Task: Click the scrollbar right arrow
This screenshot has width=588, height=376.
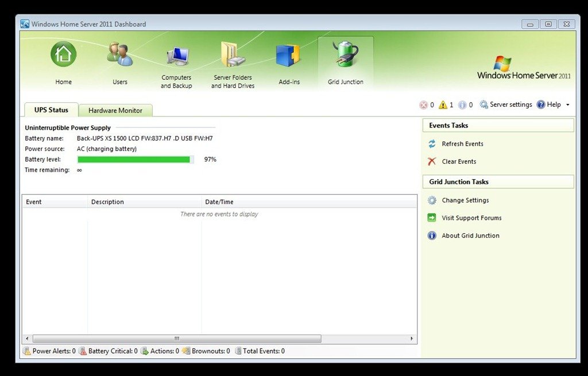Action: pyautogui.click(x=412, y=339)
